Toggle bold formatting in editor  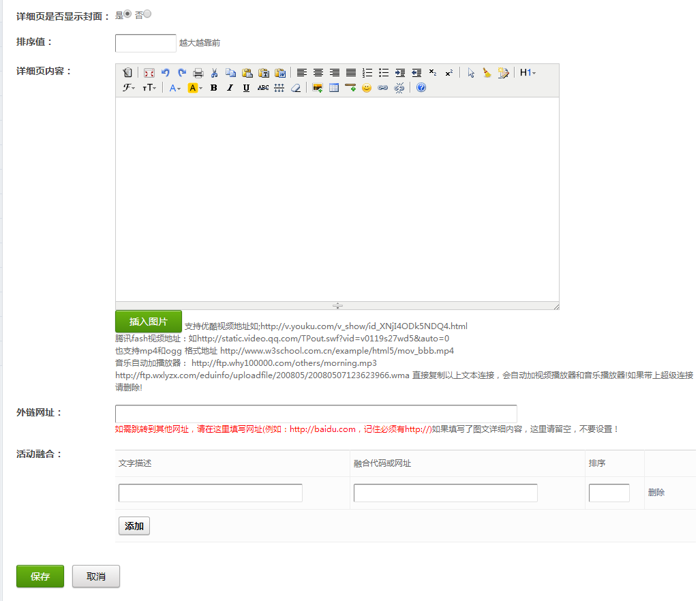[x=213, y=88]
